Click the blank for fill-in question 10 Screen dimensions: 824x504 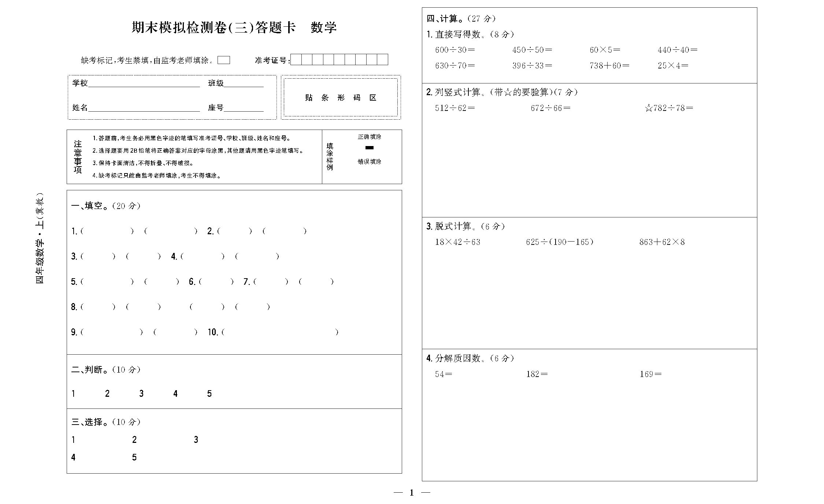[x=280, y=332]
